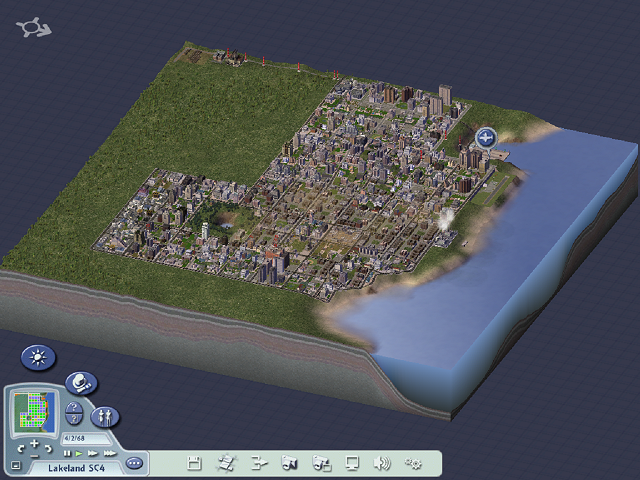Screen dimensions: 640x480
Task: Open Mayor mode with the top hat button
Action: click(x=81, y=383)
